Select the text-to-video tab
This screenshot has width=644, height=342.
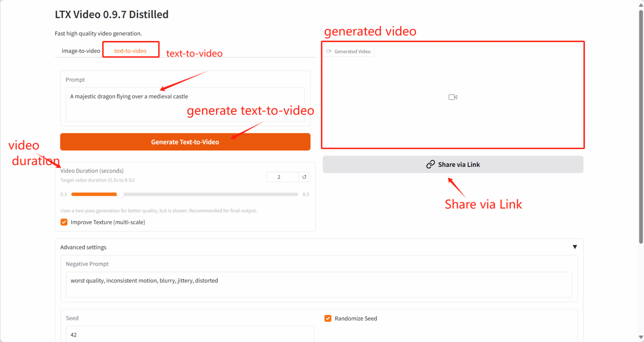pos(130,51)
